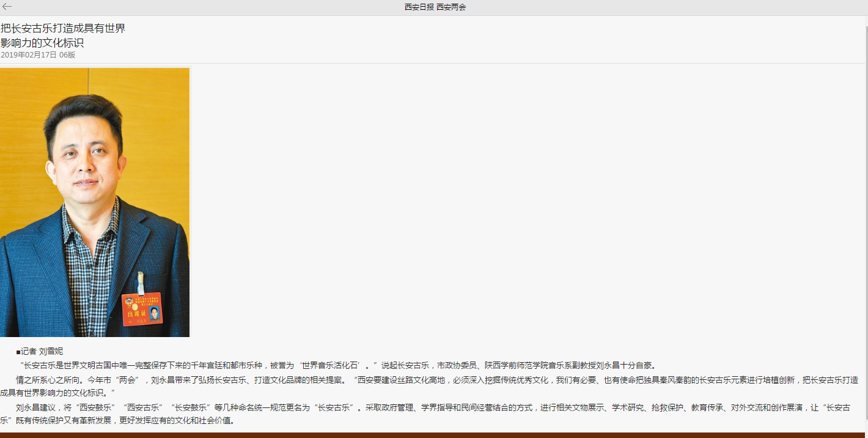Click the red attendance badge in photo
This screenshot has height=438, width=868.
(142, 309)
